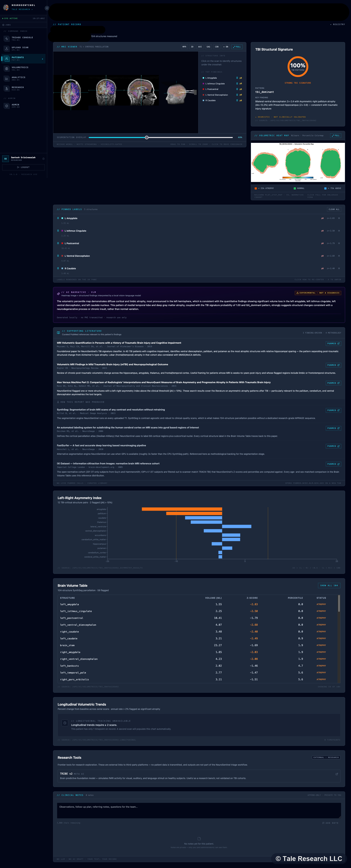Switch MRI viewer to COR view
The width and height of the screenshot is (351, 868).
pyautogui.click(x=217, y=47)
